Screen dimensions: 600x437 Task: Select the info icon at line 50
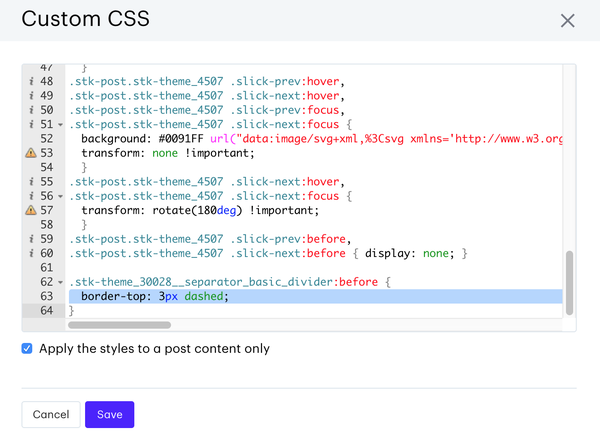coord(31,110)
